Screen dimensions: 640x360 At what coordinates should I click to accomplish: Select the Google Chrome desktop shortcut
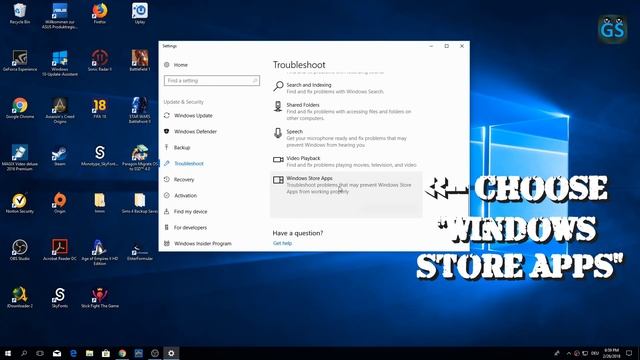20,108
